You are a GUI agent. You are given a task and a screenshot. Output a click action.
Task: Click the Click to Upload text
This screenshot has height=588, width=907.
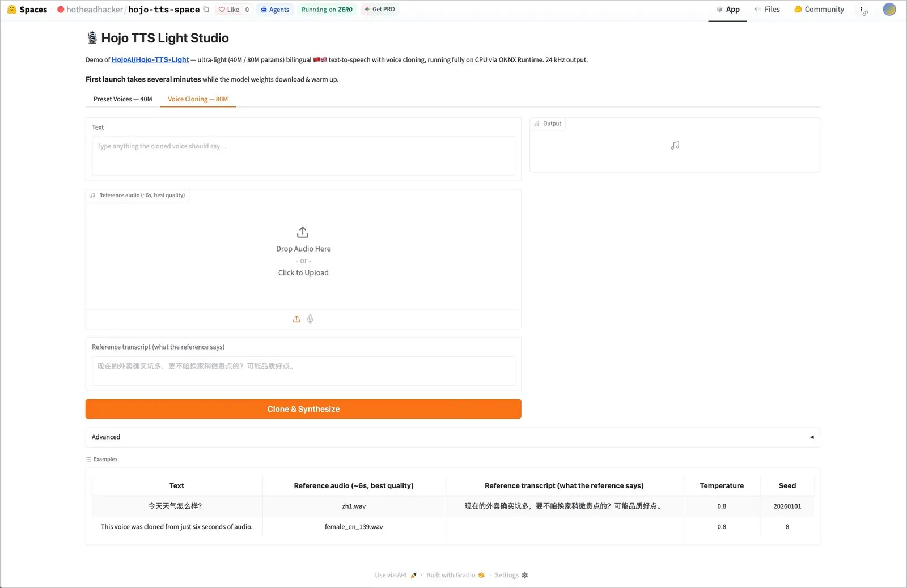[303, 272]
